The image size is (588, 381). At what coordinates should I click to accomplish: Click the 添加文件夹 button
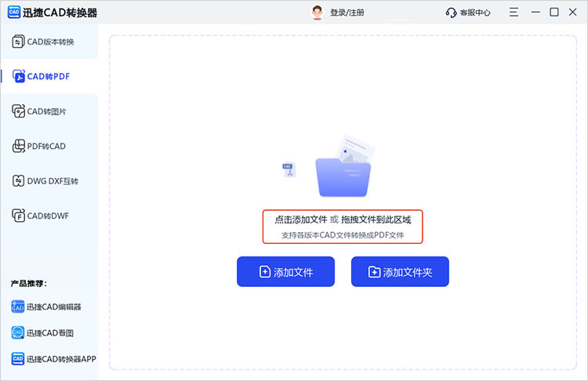pyautogui.click(x=400, y=271)
